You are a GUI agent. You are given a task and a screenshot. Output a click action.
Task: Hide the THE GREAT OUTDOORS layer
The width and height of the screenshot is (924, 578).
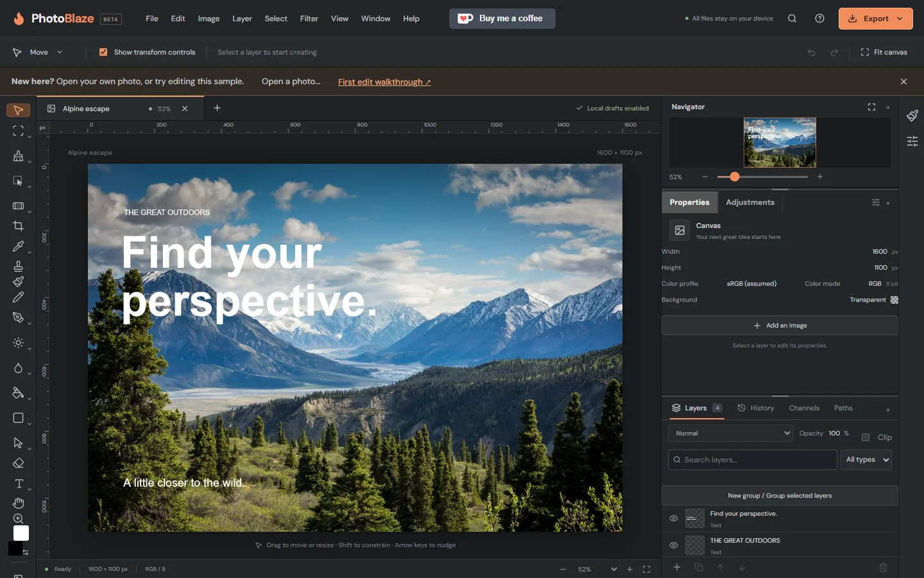[674, 545]
